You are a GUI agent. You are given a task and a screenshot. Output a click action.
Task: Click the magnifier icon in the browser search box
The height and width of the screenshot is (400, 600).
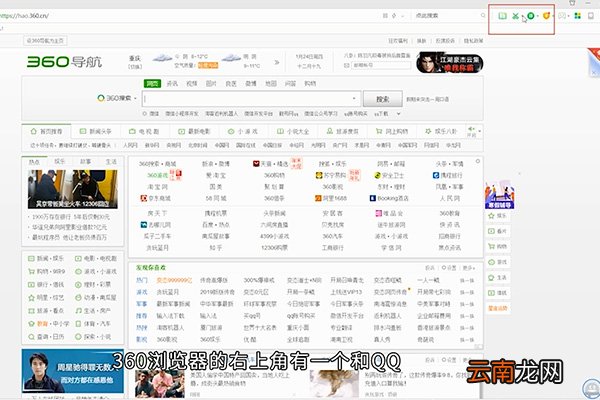[x=483, y=15]
